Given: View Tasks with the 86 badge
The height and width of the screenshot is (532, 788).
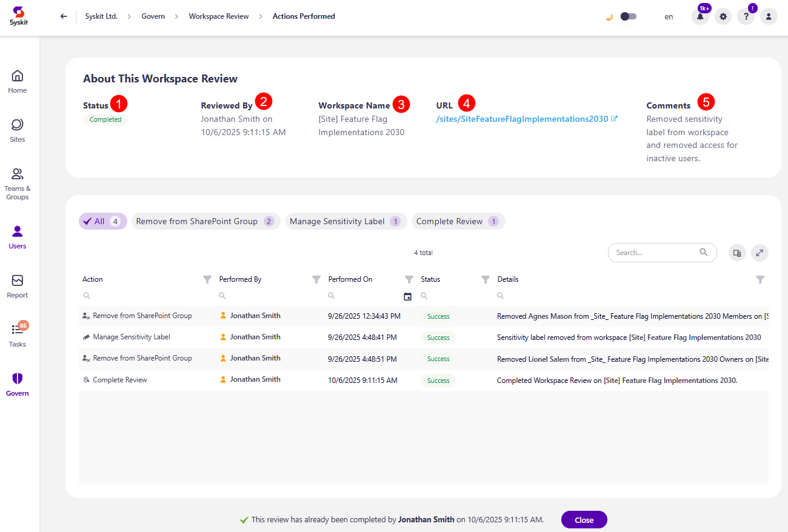Looking at the screenshot, I should click(17, 331).
